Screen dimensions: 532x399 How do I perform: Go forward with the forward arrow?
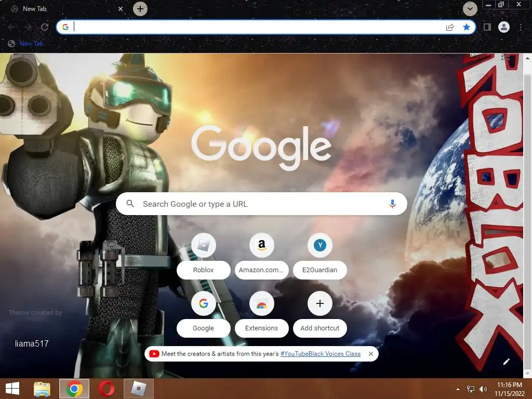point(28,27)
